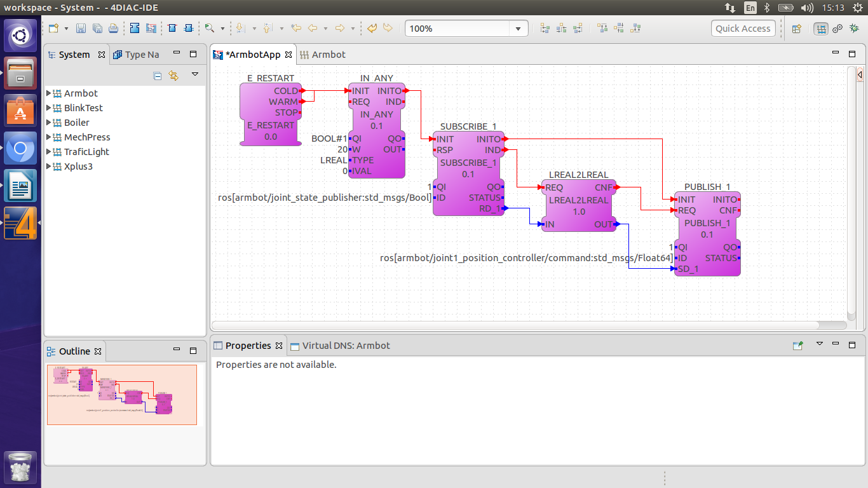The image size is (868, 488).
Task: Open Trash from the launcher
Action: pyautogui.click(x=20, y=468)
